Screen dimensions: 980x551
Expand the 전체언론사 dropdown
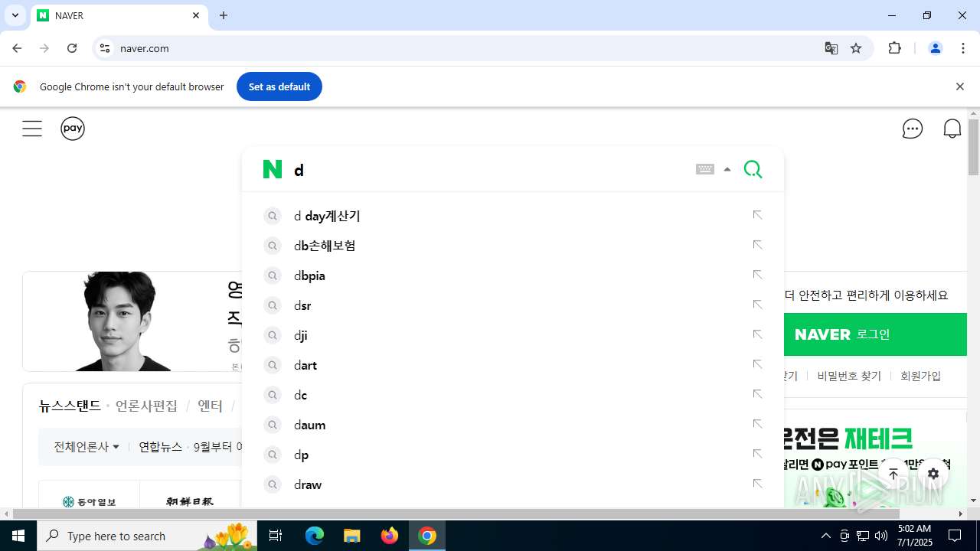[87, 446]
